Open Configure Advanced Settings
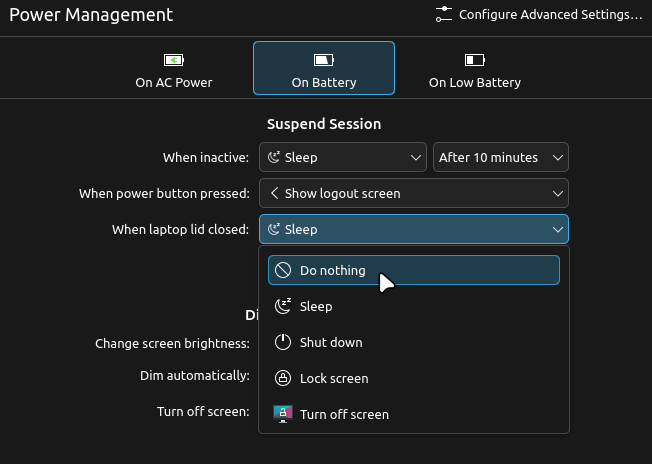652x464 pixels. point(538,15)
